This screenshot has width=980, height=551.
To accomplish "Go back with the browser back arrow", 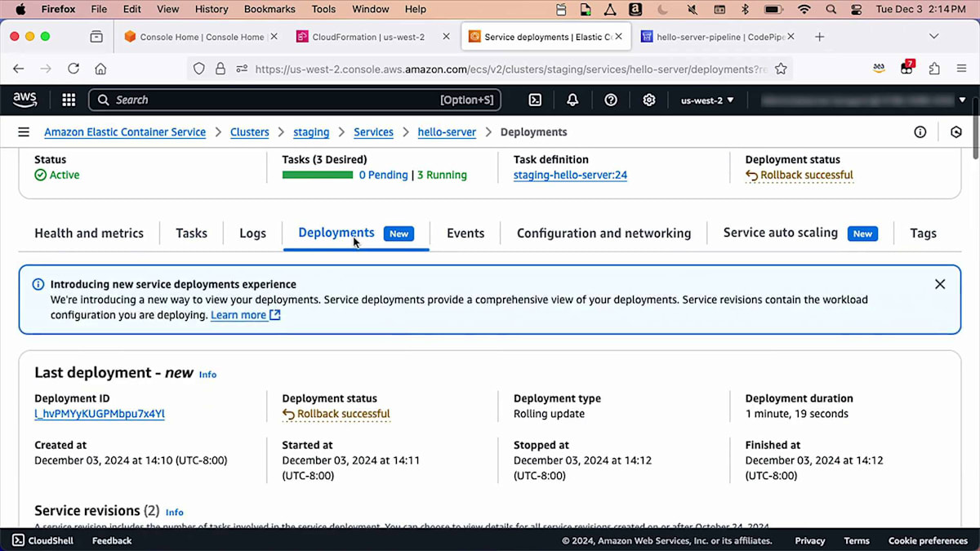I will click(x=19, y=69).
